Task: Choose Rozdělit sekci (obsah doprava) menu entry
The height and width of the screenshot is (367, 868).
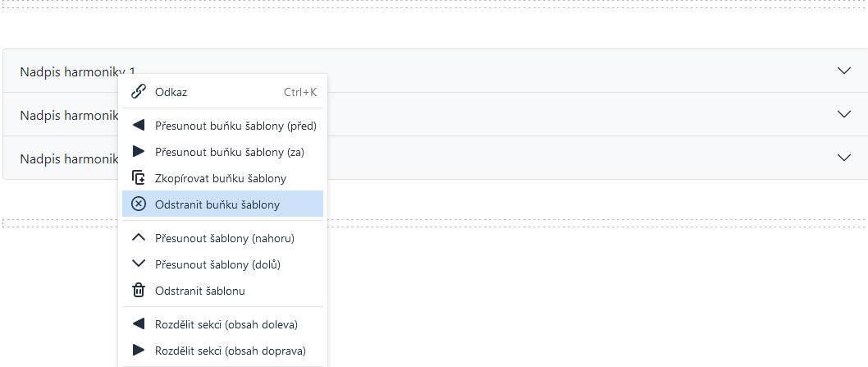Action: coord(231,351)
